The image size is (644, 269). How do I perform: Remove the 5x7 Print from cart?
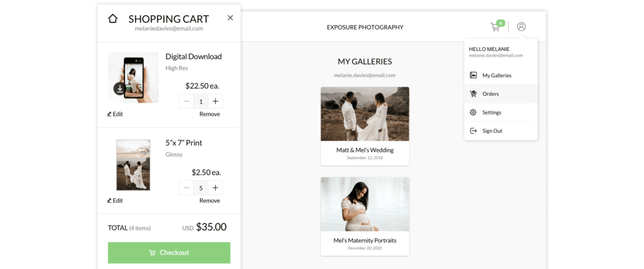209,201
